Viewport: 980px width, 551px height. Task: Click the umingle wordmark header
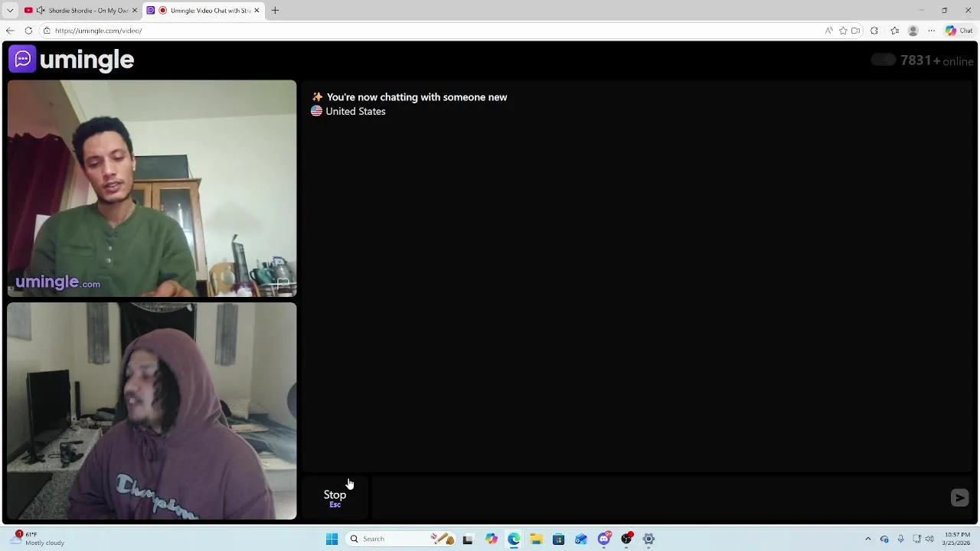pos(87,60)
